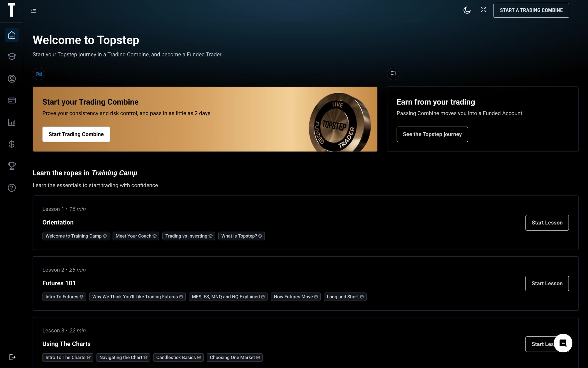
Task: Open MES, ES, MNQ and NQ Explained chip
Action: tap(228, 297)
